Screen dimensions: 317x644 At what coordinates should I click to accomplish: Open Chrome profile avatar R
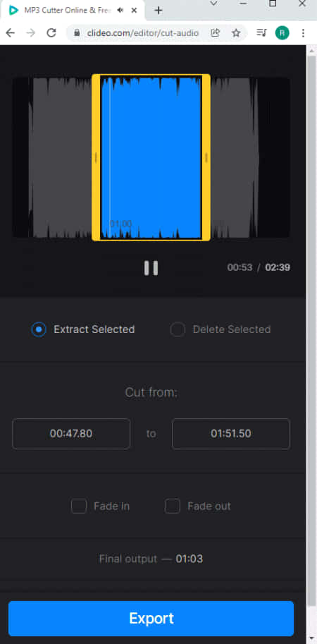click(282, 33)
